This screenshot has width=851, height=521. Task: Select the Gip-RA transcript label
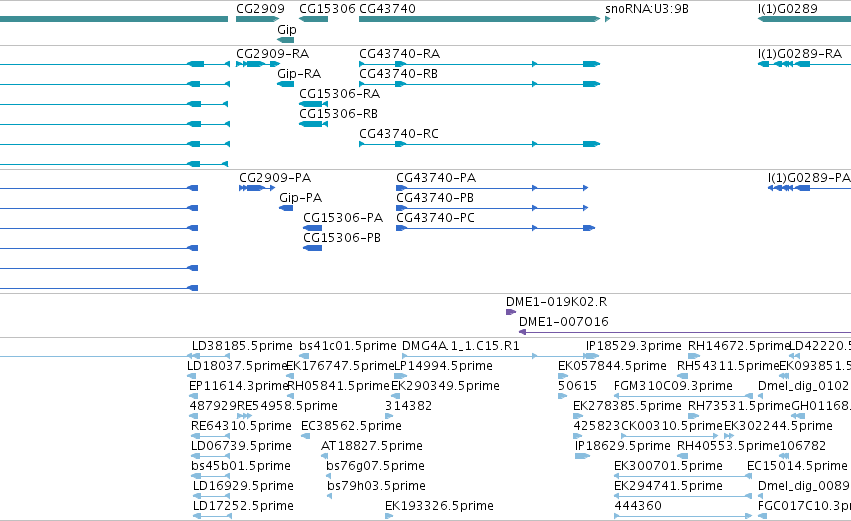[299, 74]
